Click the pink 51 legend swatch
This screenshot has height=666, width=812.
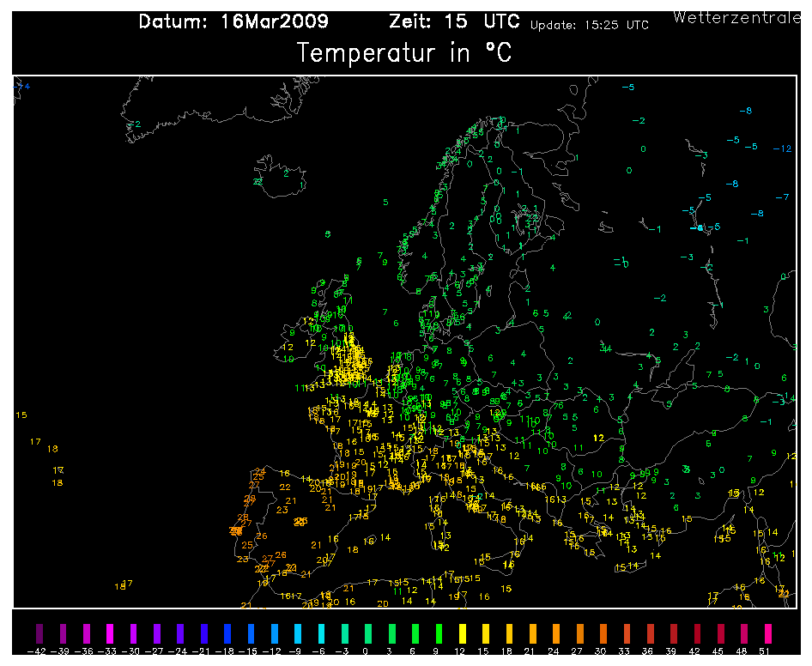point(767,633)
